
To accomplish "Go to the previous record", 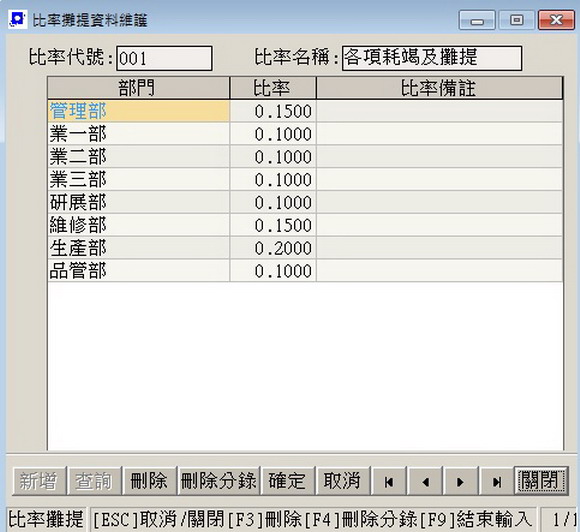I will point(425,481).
